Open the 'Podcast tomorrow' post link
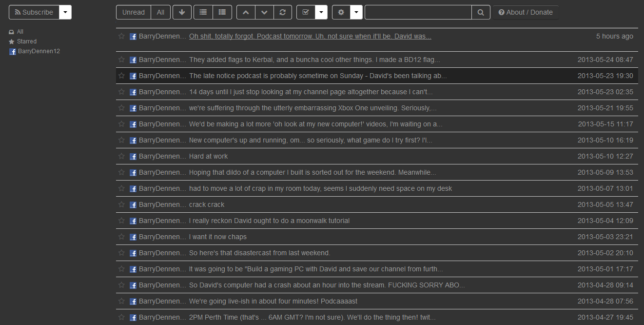Viewport: 644px width, 325px height. point(310,36)
